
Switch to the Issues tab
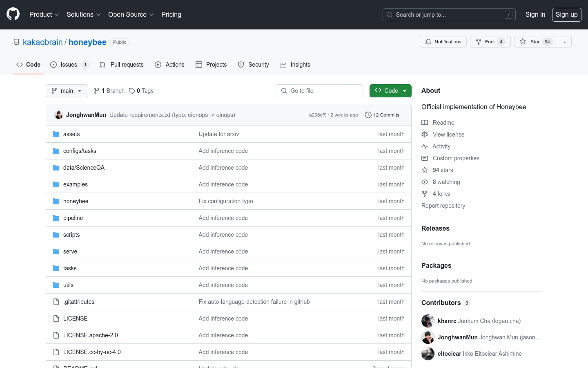[x=69, y=65]
